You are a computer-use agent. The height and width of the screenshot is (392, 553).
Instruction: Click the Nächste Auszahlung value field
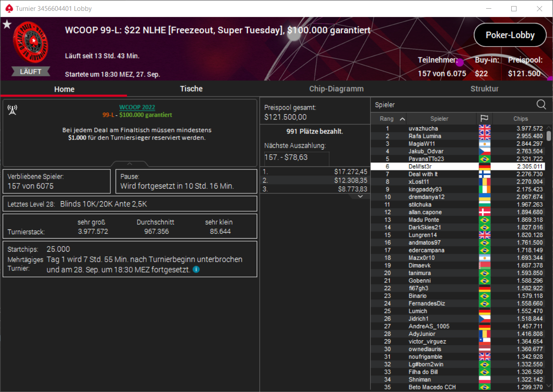296,157
